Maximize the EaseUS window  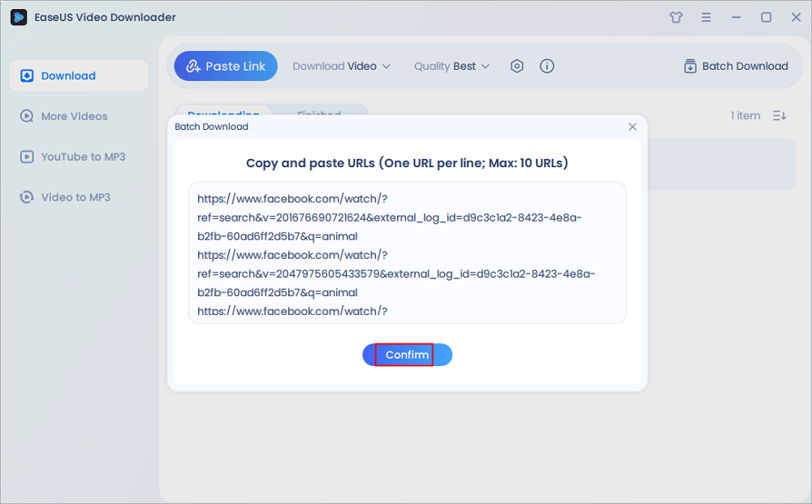click(766, 17)
